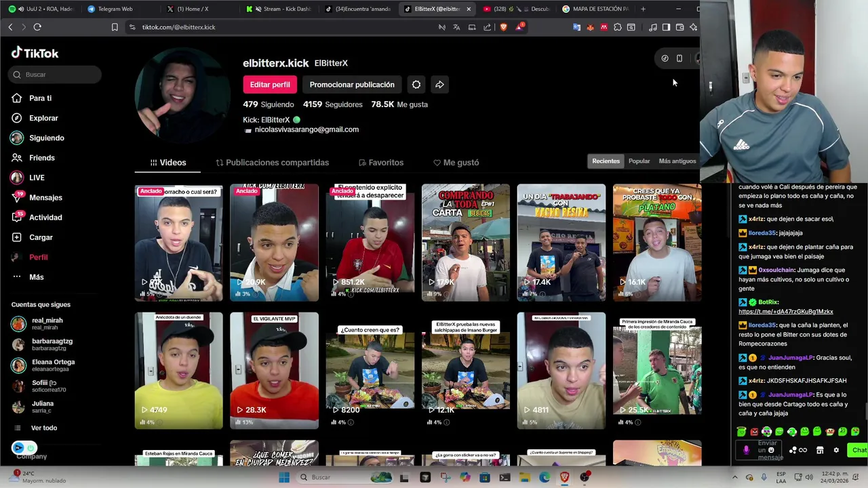The image size is (868, 488).
Task: Open Kick chat settings gear
Action: point(836,450)
